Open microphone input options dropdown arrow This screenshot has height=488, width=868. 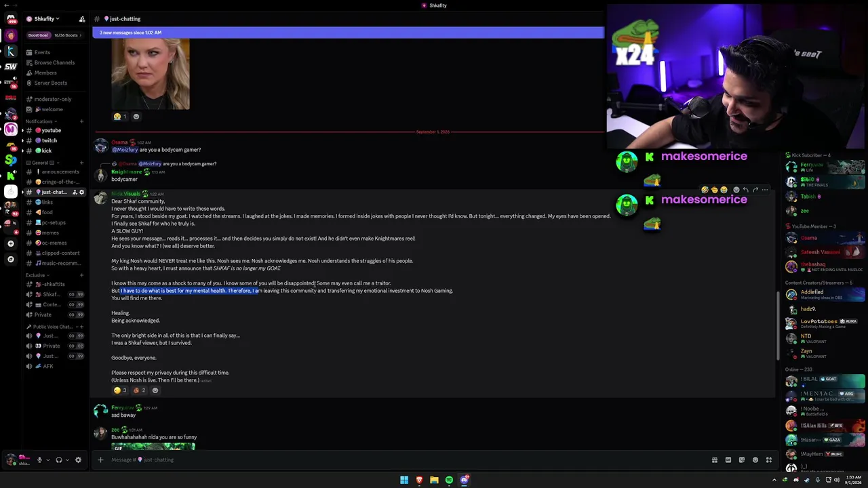pyautogui.click(x=47, y=460)
